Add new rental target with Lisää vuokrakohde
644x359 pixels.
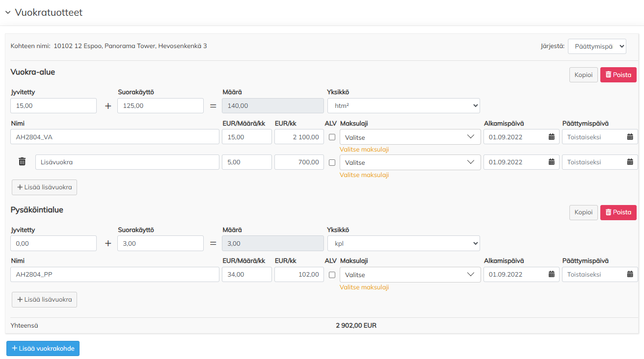pos(43,348)
